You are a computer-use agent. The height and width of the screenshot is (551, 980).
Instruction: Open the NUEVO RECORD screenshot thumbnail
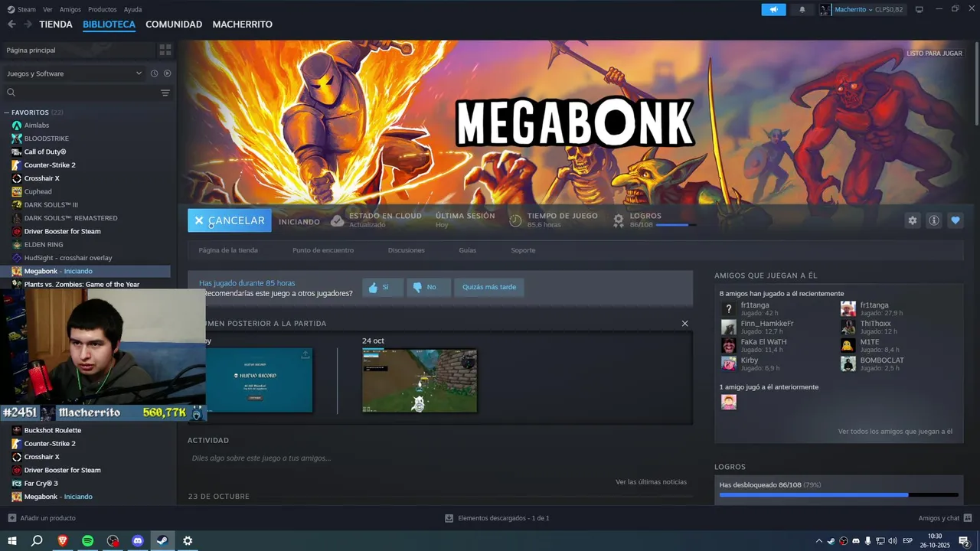tap(259, 380)
